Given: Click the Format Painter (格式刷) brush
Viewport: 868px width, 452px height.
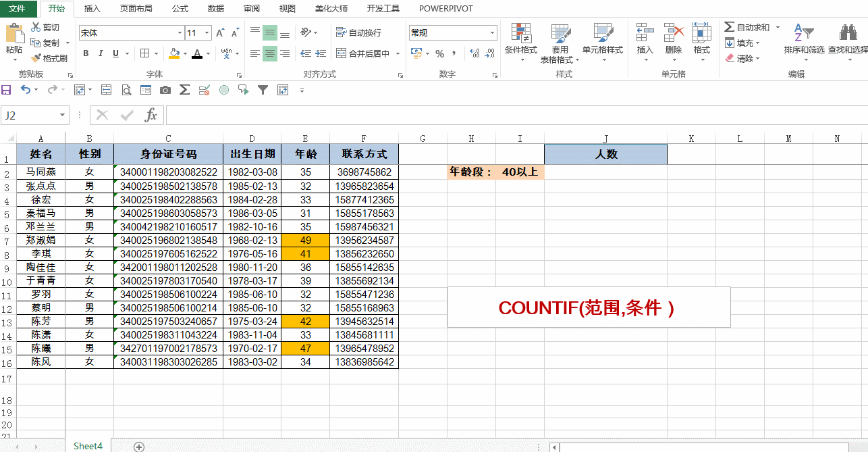Looking at the screenshot, I should pyautogui.click(x=36, y=59).
